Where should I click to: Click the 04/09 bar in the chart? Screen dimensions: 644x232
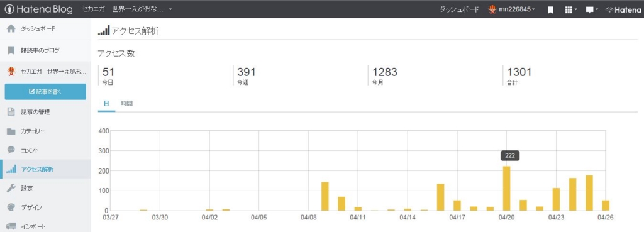coord(325,196)
